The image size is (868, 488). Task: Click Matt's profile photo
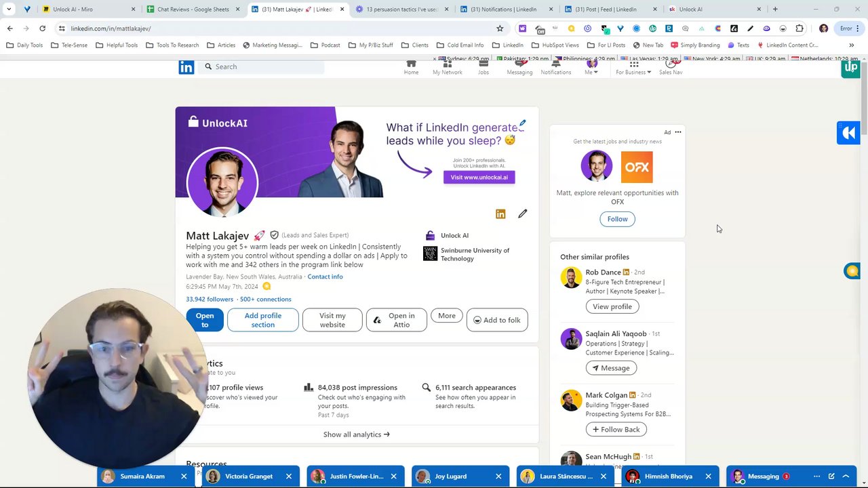pyautogui.click(x=222, y=182)
